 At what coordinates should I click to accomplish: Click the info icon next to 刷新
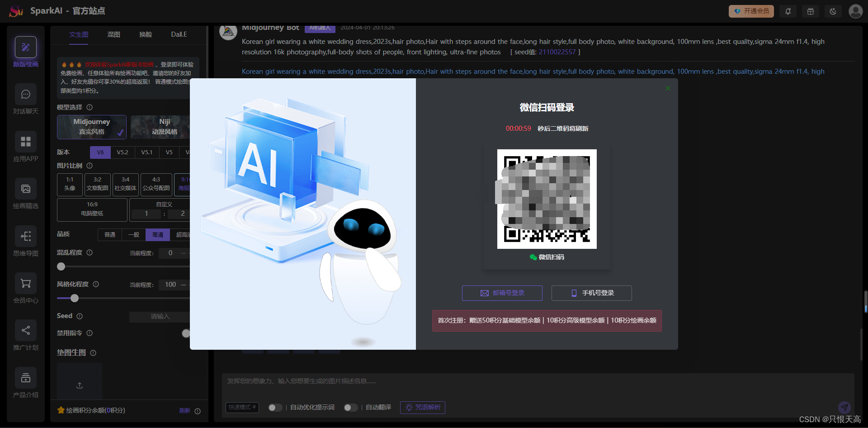(x=198, y=411)
